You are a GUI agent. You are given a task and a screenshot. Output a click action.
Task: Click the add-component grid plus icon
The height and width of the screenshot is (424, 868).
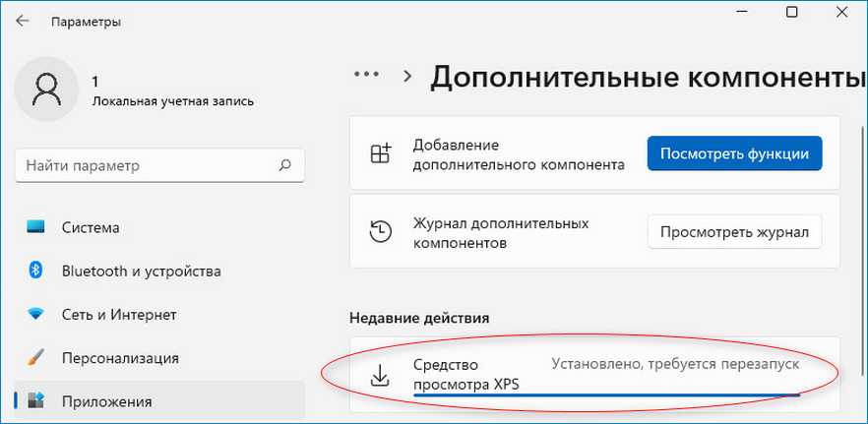pyautogui.click(x=380, y=153)
